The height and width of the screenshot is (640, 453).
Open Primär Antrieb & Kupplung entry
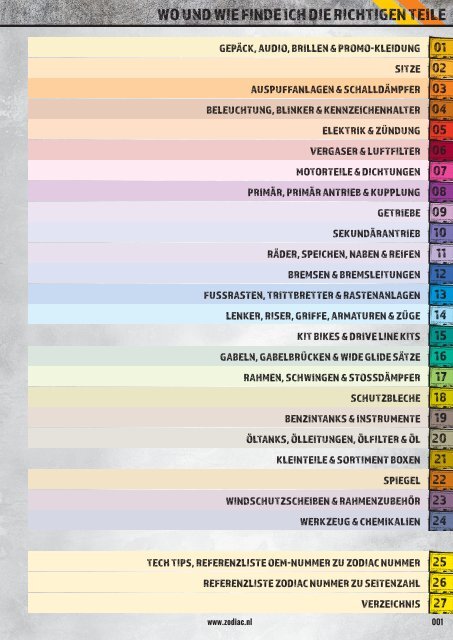(x=228, y=191)
